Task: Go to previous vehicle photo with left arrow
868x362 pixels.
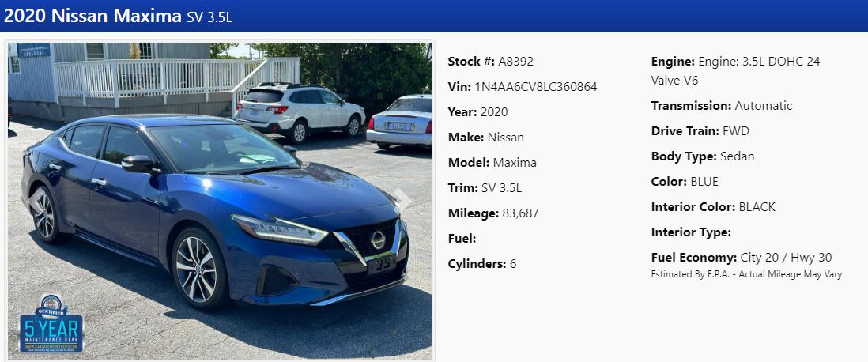Action: [36, 201]
